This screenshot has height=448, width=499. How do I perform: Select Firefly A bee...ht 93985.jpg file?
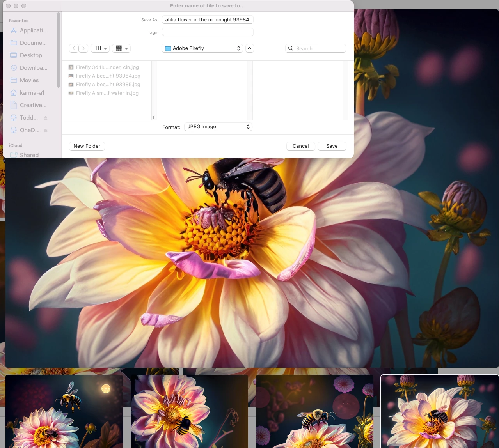(x=105, y=84)
